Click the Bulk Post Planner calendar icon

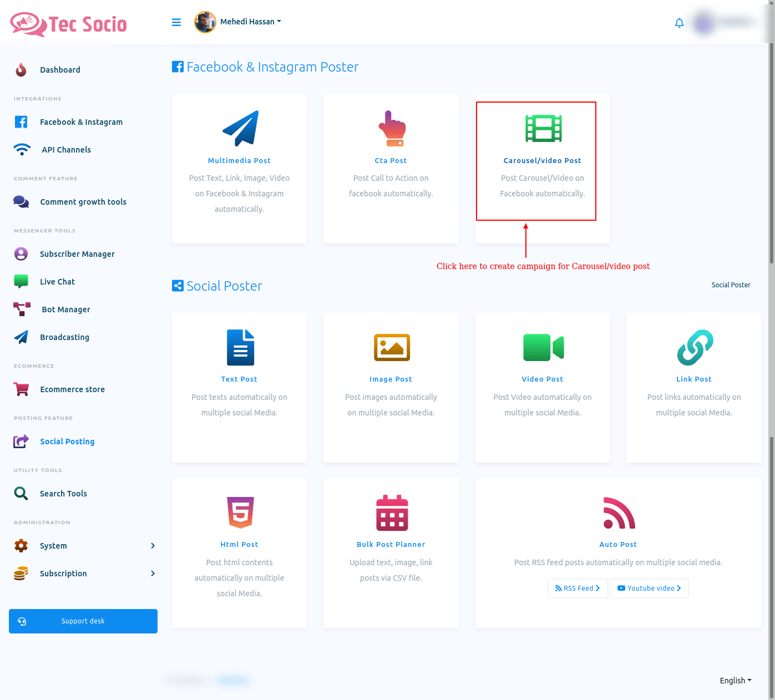point(392,513)
